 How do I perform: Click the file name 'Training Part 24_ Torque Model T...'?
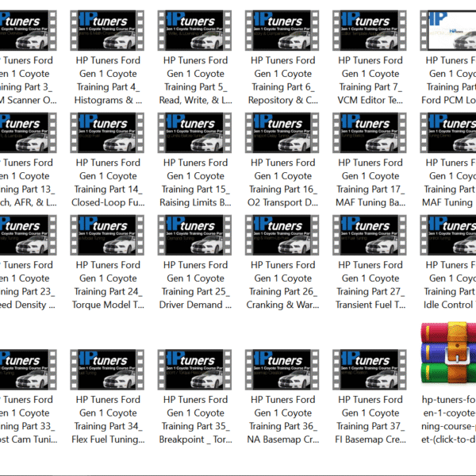coord(108,298)
